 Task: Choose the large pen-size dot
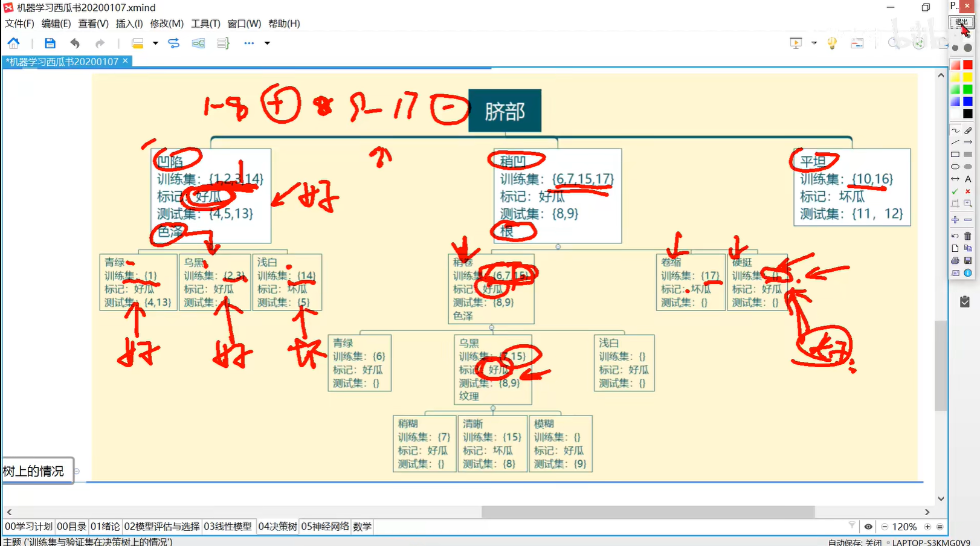(968, 48)
